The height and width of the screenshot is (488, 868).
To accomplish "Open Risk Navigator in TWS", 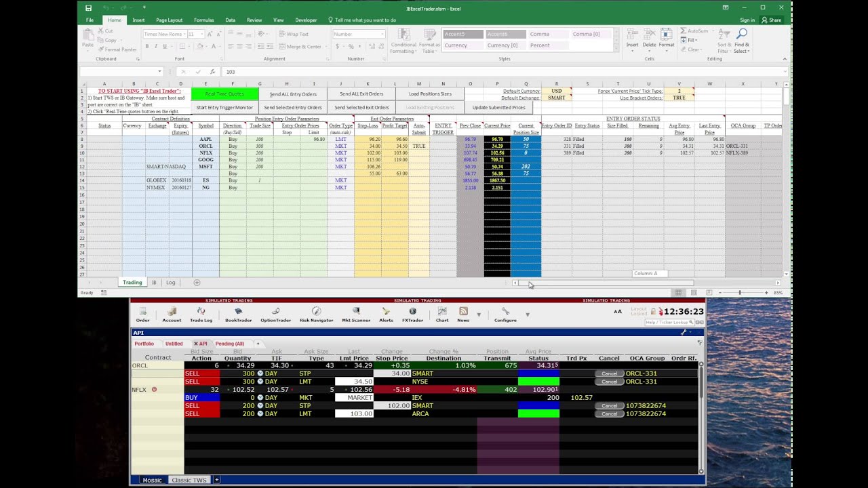I will (x=316, y=314).
